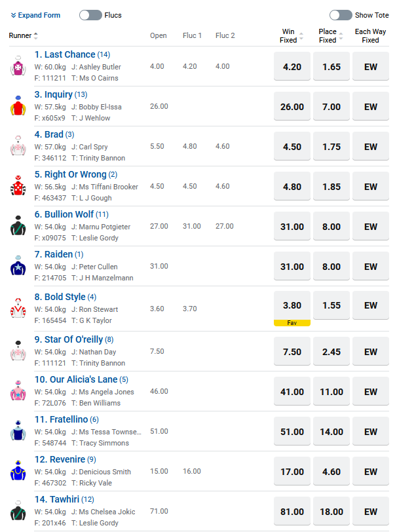Select Brad place odds 1.75
The width and height of the screenshot is (397, 532).
[x=331, y=147]
